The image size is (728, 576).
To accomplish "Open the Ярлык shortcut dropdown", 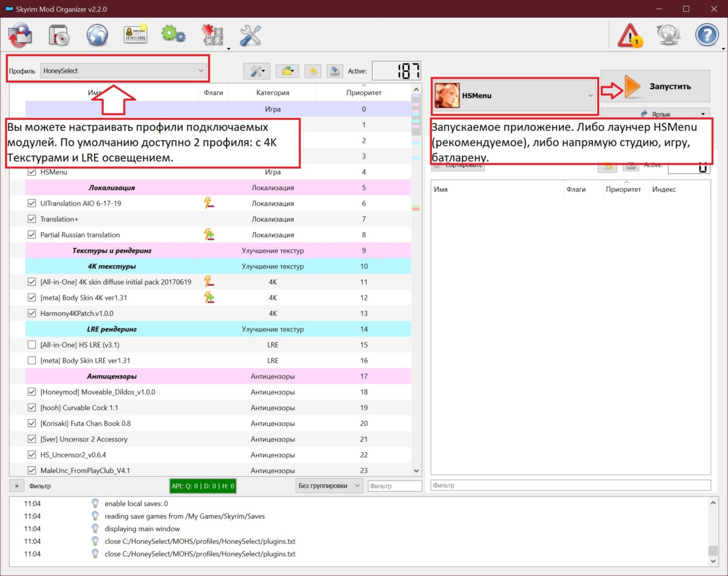I will coord(655,114).
